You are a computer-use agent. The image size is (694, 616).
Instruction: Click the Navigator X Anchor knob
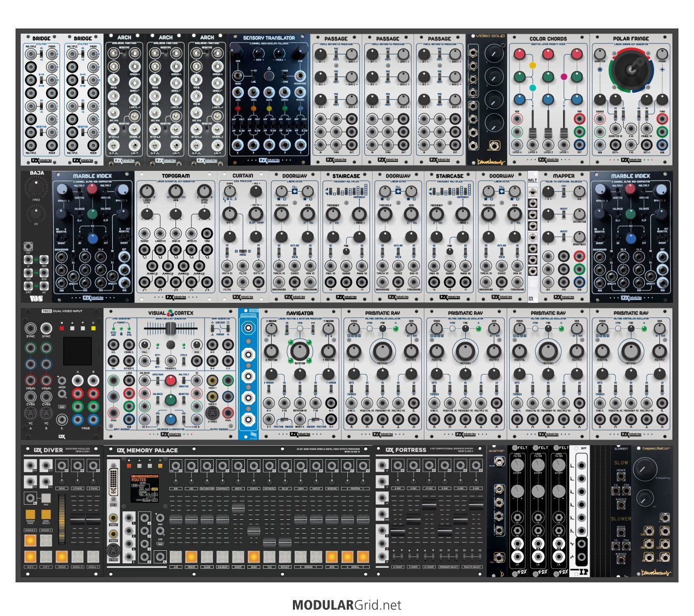tap(271, 329)
